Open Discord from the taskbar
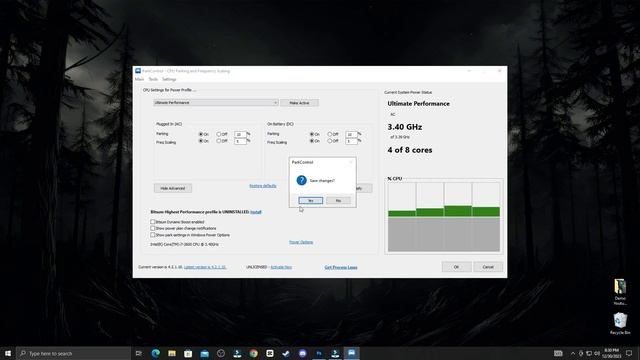Viewport: 640px width, 360px height. pyautogui.click(x=302, y=353)
